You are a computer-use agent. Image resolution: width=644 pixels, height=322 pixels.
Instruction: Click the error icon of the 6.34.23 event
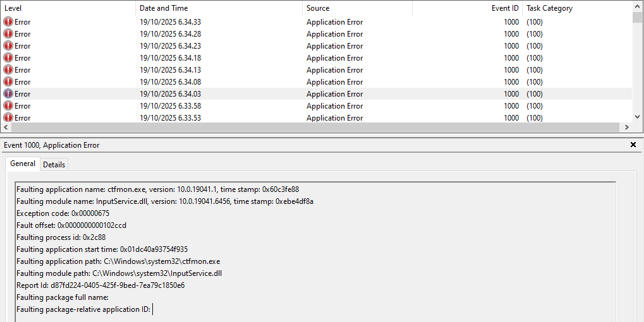tap(8, 46)
